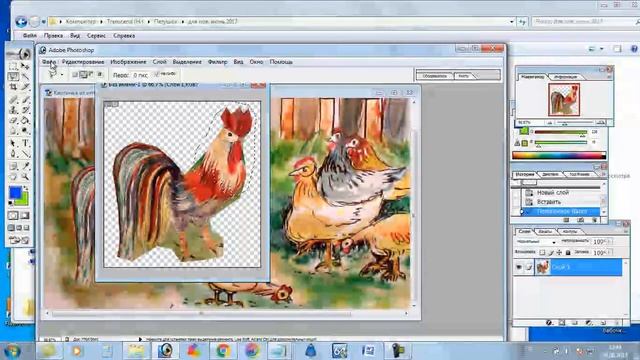This screenshot has width=640, height=360.
Task: Select the Rectangular Marquee tool
Action: (13, 66)
